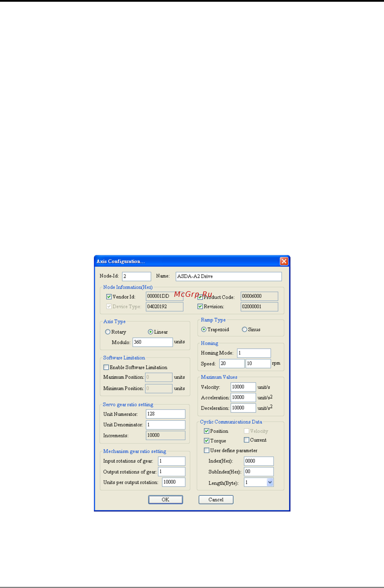Toggle Position cyclic data checkbox
Screen dimensions: 384x588
click(x=207, y=431)
